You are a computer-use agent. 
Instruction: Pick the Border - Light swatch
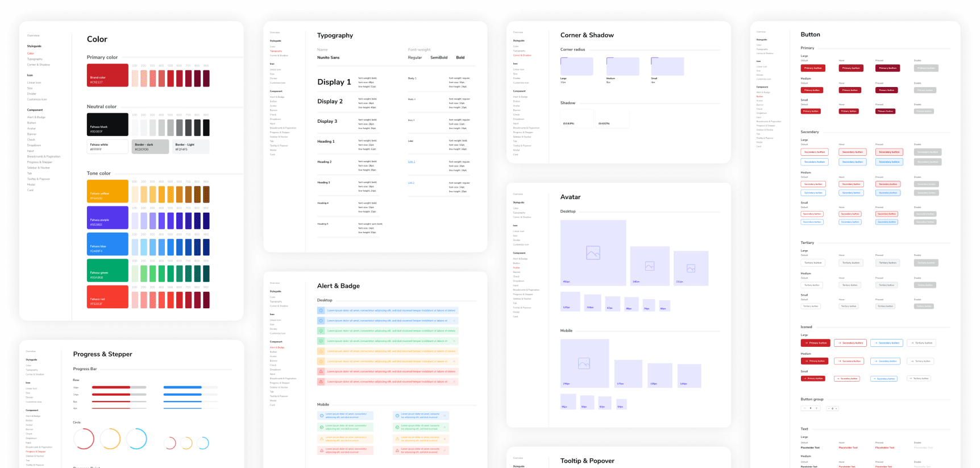[x=190, y=147]
